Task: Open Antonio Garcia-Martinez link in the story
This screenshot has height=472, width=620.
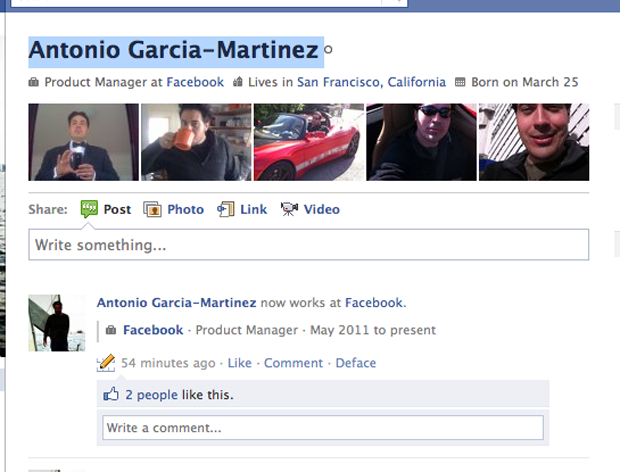Action: click(176, 303)
